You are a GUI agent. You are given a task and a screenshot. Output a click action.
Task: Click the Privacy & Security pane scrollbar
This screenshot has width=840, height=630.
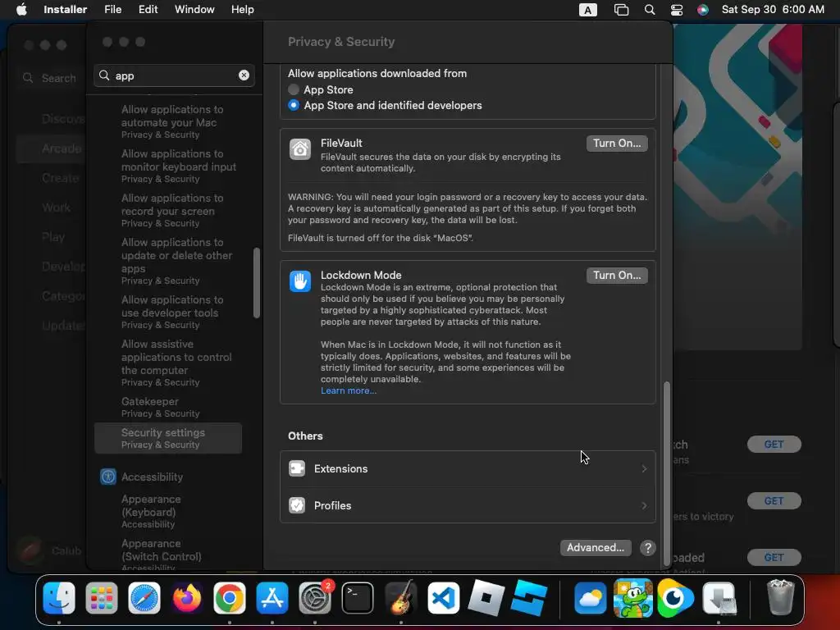[667, 473]
